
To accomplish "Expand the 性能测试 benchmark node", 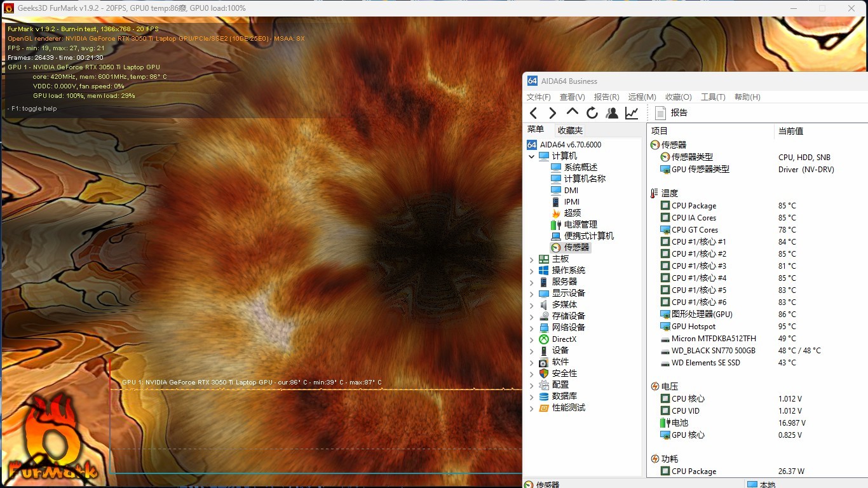I will tap(532, 408).
